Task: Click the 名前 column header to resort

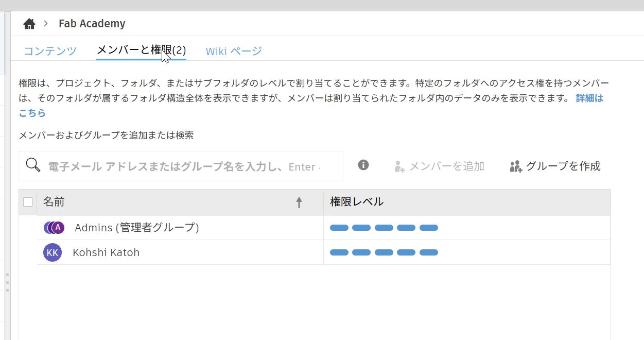Action: [x=55, y=202]
